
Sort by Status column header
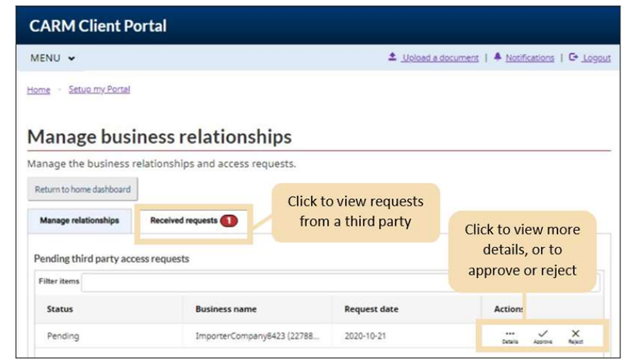(x=60, y=309)
